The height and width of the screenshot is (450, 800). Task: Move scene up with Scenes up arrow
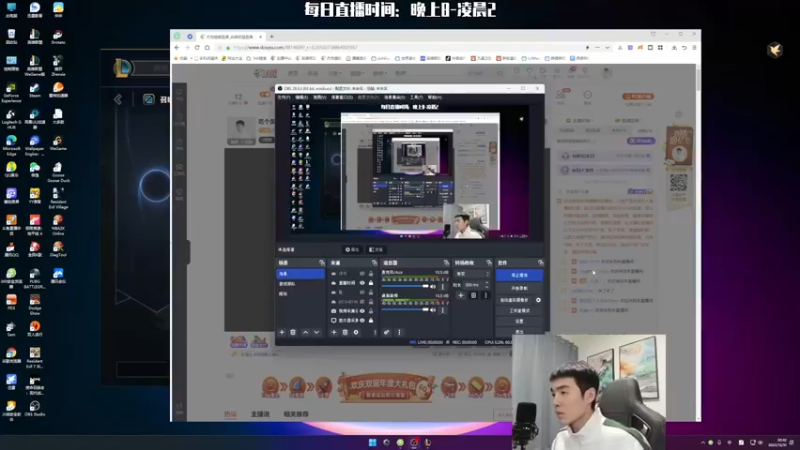pyautogui.click(x=305, y=332)
